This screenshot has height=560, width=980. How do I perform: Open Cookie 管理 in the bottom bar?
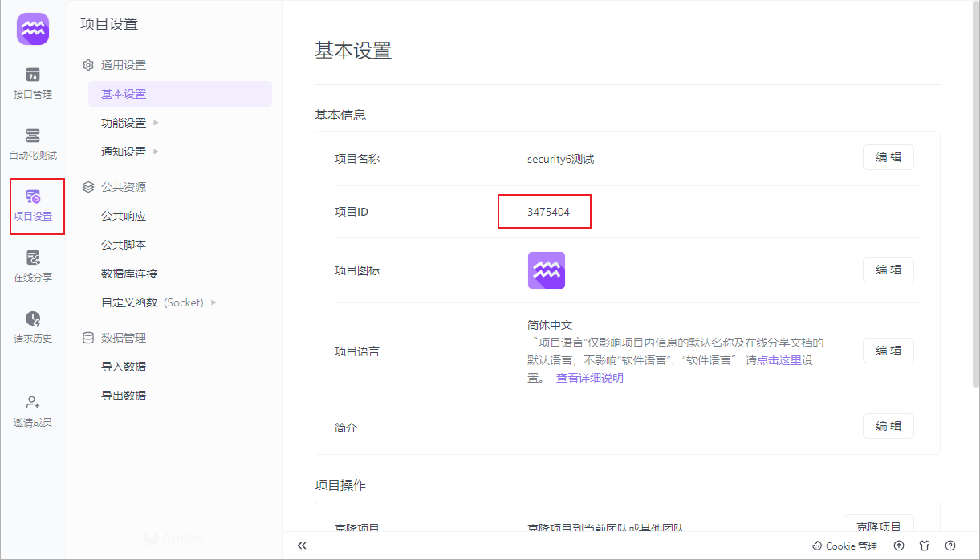[844, 546]
